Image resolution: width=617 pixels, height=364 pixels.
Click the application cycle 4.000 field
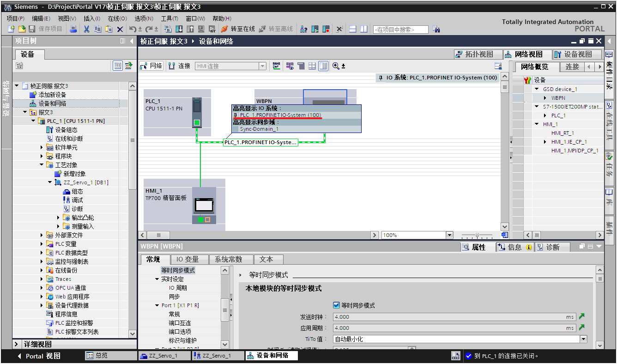coord(454,328)
